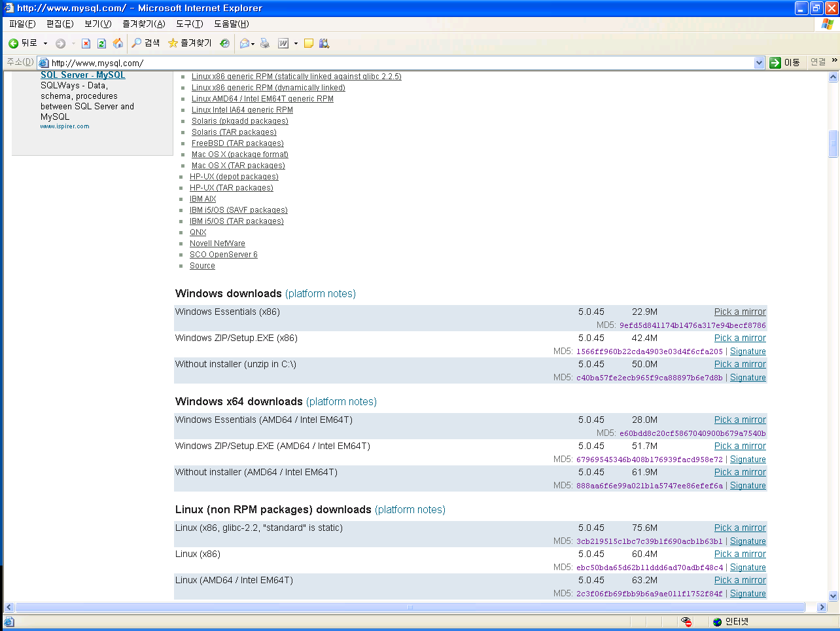This screenshot has height=631, width=840.
Task: Expand the Edit with Word dropdown arrow
Action: (x=296, y=44)
